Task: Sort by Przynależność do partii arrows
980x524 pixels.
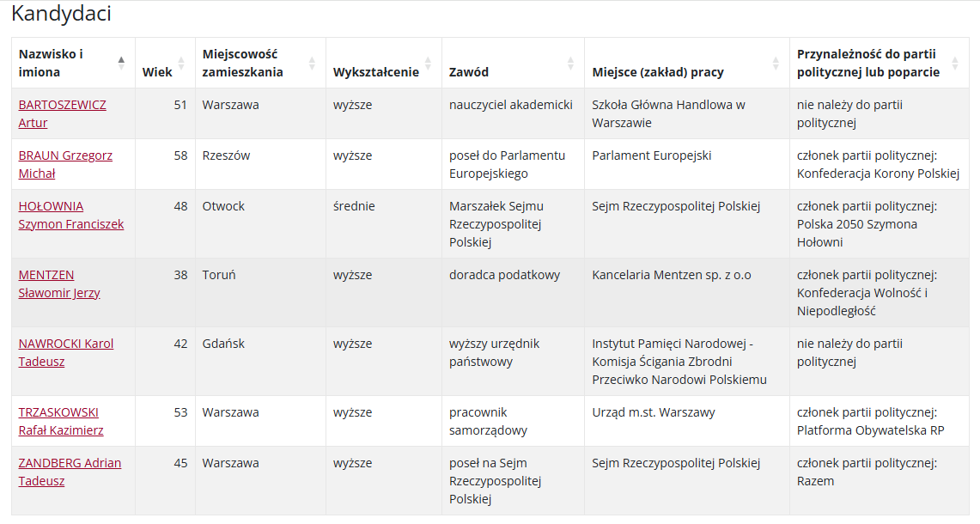Action: point(955,63)
